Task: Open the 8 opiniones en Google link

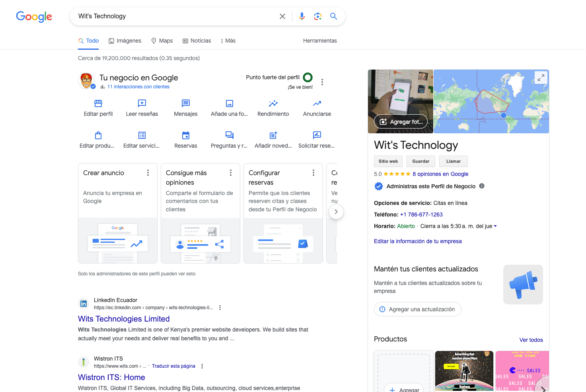Action: 440,174
